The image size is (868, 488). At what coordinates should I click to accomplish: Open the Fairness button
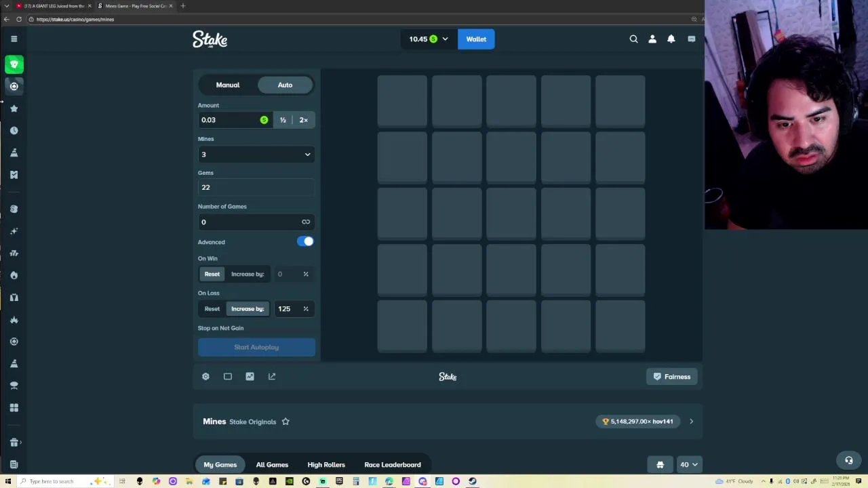671,377
